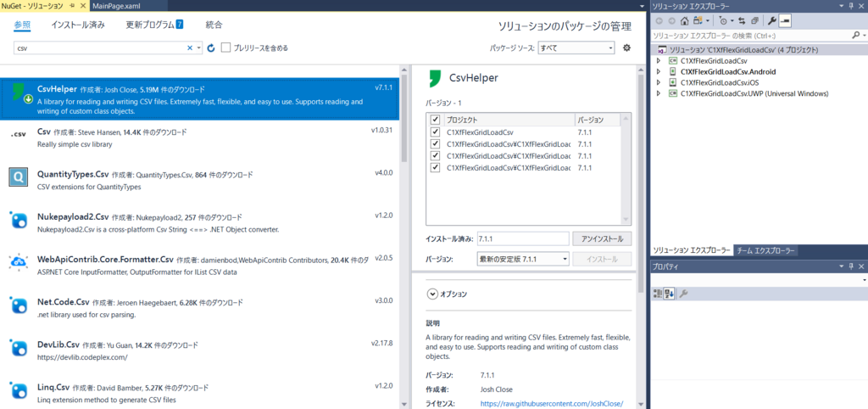Image resolution: width=868 pixels, height=409 pixels.
Task: Expand the Options section
Action: click(x=432, y=294)
